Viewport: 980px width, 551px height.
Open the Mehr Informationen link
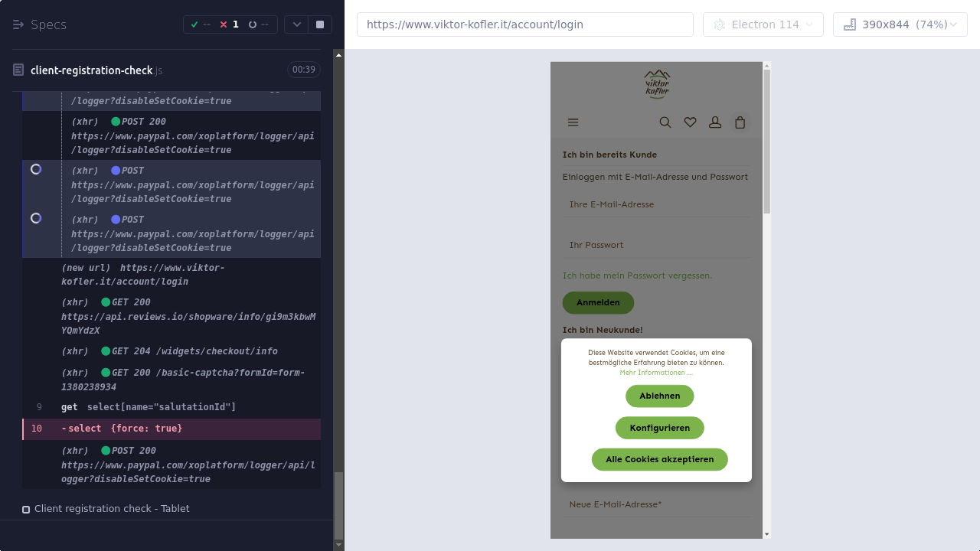656,373
